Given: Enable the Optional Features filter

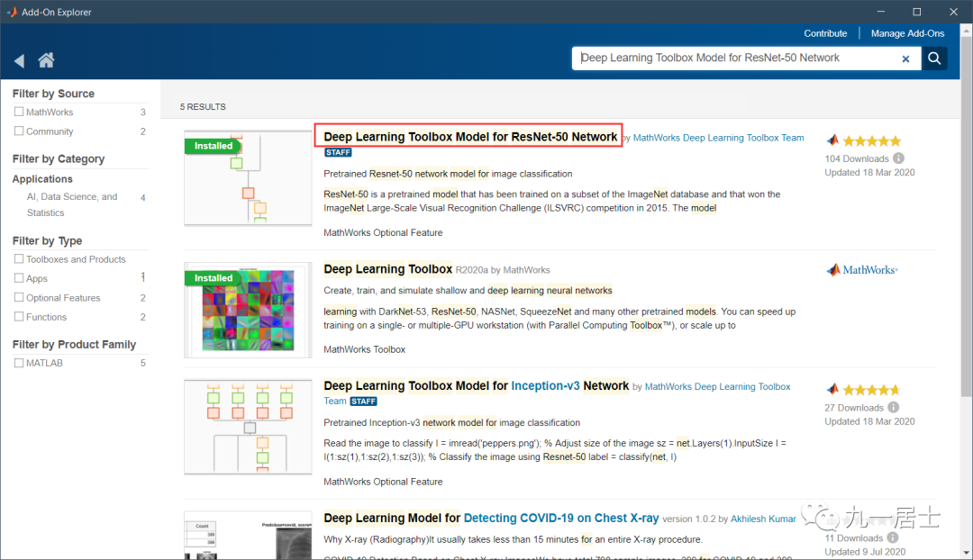Looking at the screenshot, I should point(19,297).
